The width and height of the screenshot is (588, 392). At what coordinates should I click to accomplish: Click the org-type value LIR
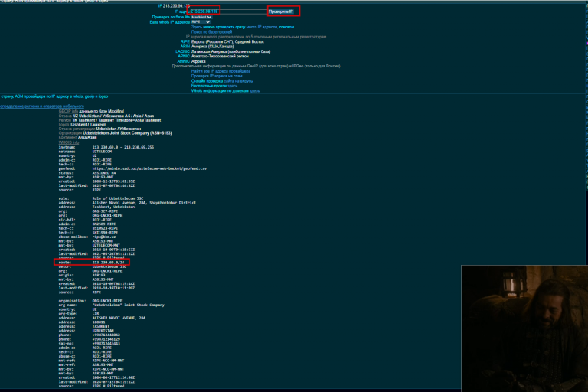pos(96,314)
